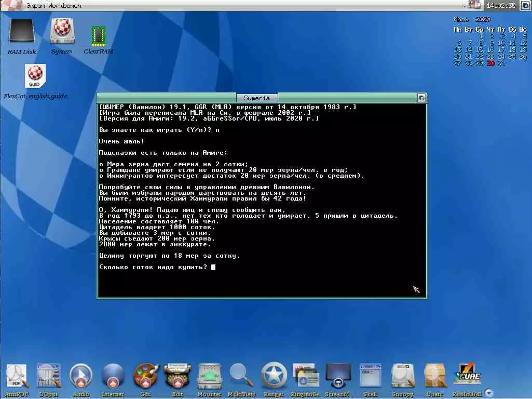Screen dimensions: 532x399
Task: Click the "Вы добываете 3 мер с сотки." line
Action: (x=155, y=233)
